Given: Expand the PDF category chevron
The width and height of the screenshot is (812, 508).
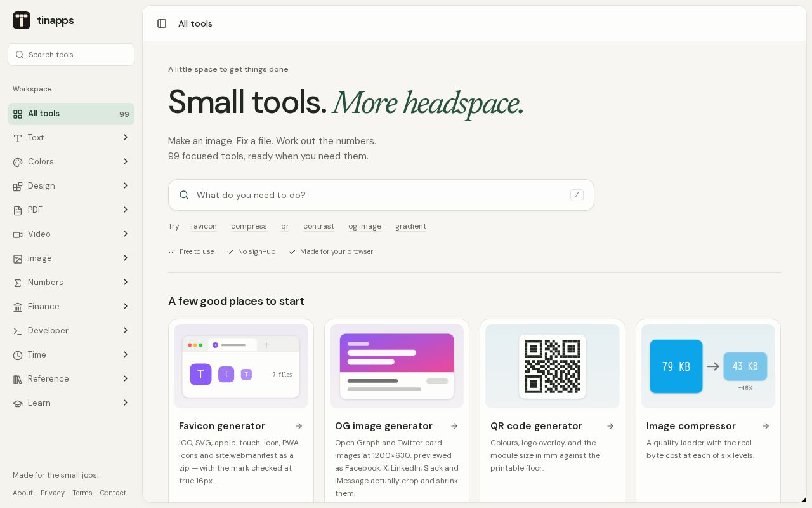Looking at the screenshot, I should point(125,210).
